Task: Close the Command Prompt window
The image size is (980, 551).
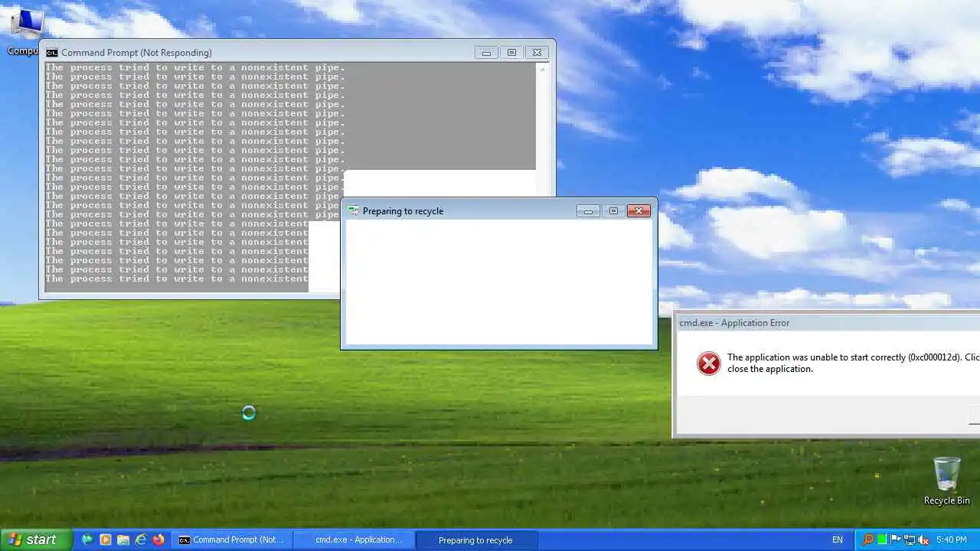Action: [537, 53]
